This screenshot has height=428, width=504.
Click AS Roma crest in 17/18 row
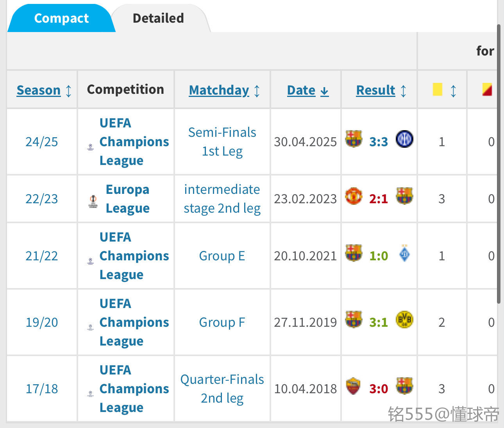point(353,386)
